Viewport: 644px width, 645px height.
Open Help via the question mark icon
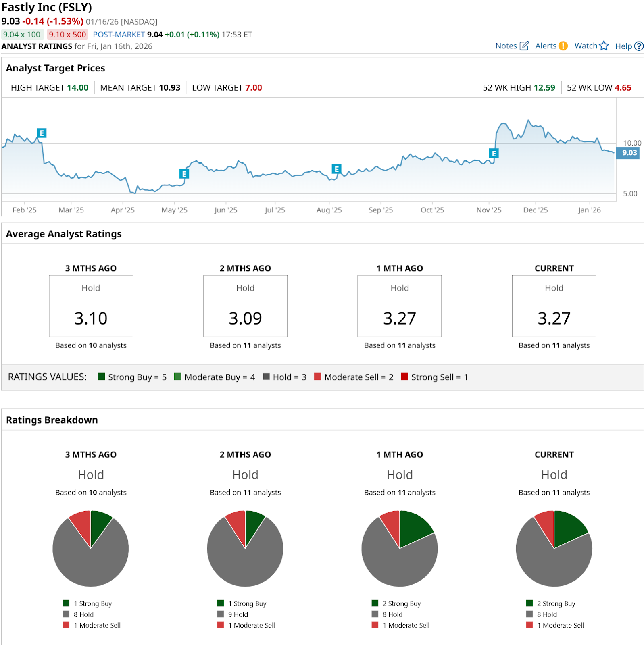[639, 46]
